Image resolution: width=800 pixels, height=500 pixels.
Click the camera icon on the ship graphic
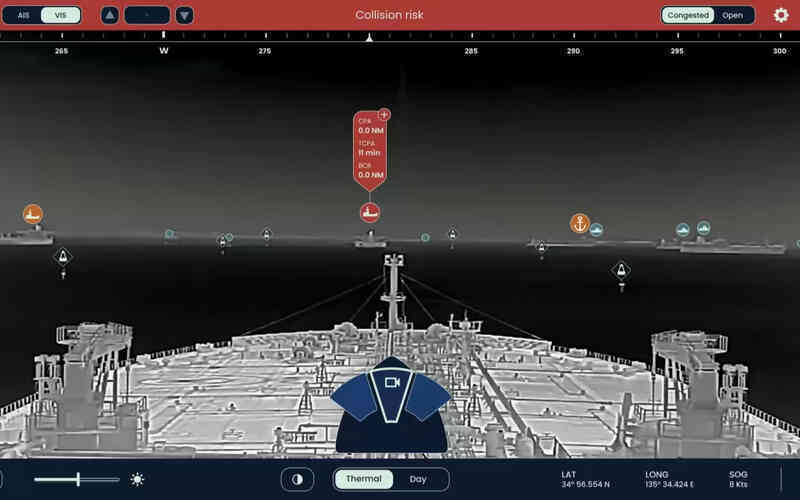tap(392, 382)
